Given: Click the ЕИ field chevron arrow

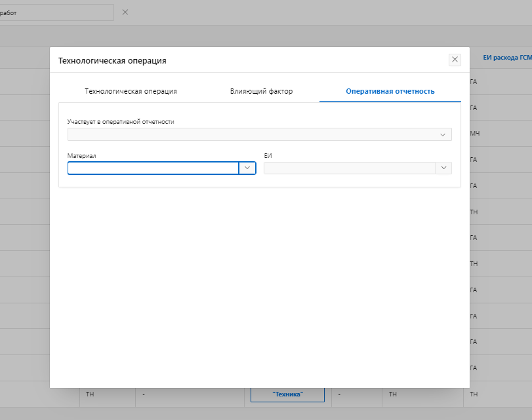Looking at the screenshot, I should [443, 168].
